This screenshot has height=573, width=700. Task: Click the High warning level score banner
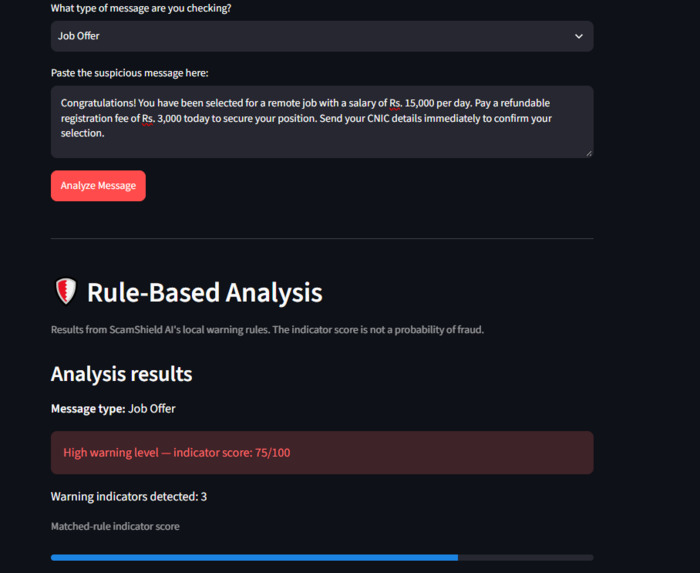pyautogui.click(x=322, y=453)
